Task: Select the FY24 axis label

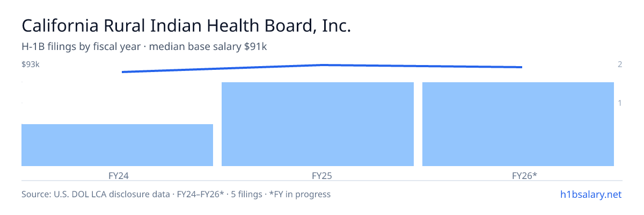Action: tap(118, 175)
